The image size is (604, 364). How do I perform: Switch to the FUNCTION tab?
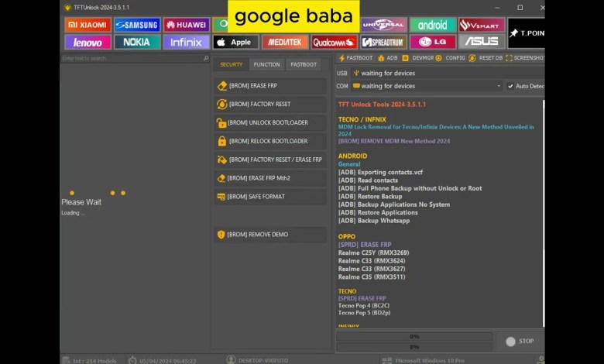266,64
